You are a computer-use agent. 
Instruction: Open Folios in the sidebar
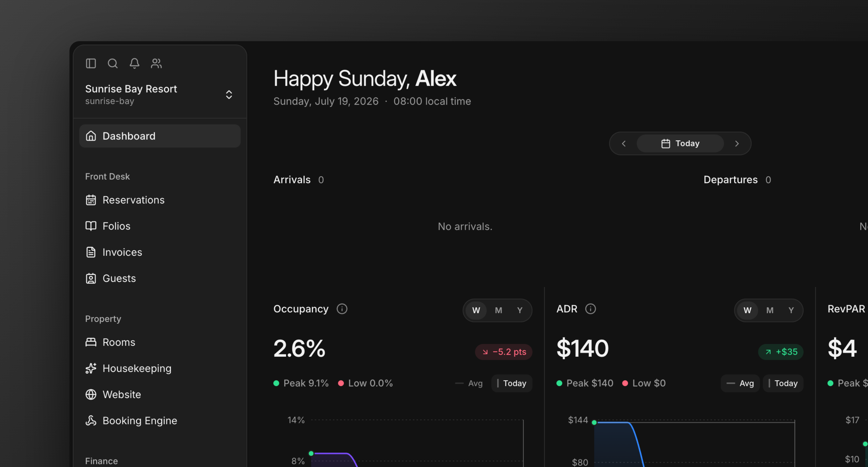pos(160,226)
